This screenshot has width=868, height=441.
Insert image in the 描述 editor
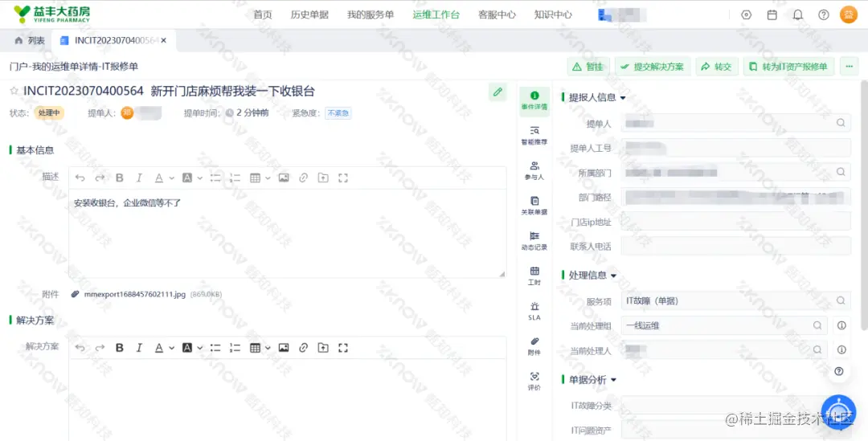click(x=284, y=178)
